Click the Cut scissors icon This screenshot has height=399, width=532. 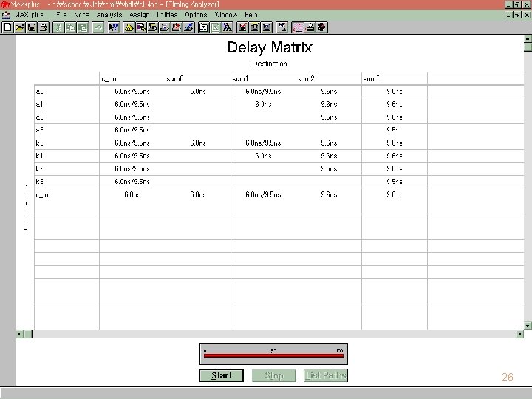58,27
